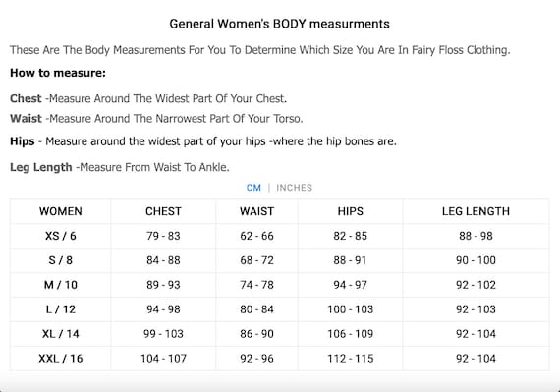560x392 pixels.
Task: Switch units to CM
Action: point(253,188)
